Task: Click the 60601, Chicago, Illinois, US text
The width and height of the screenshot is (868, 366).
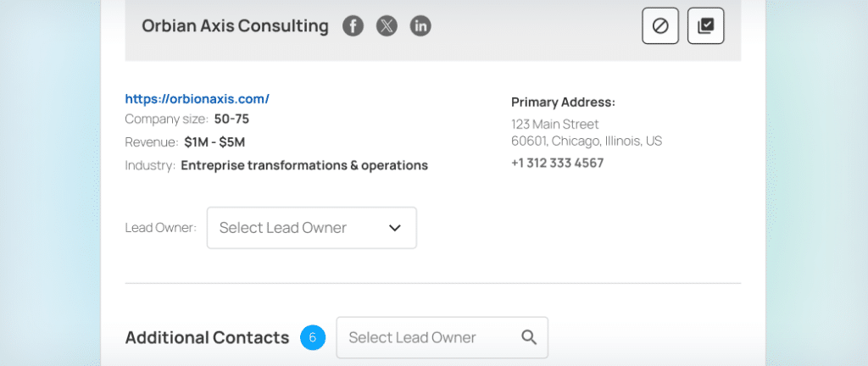Action: click(587, 141)
